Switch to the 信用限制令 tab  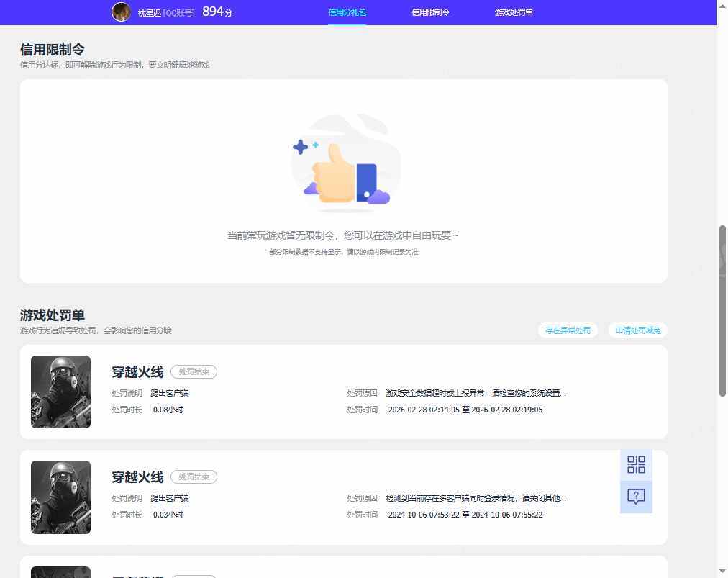430,12
